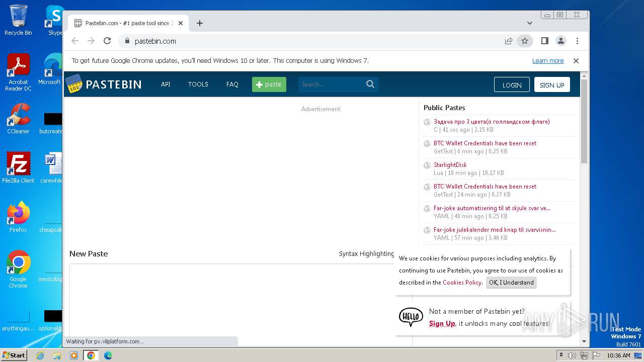This screenshot has width=644, height=362.
Task: Click the SIGN UP button
Action: (552, 85)
